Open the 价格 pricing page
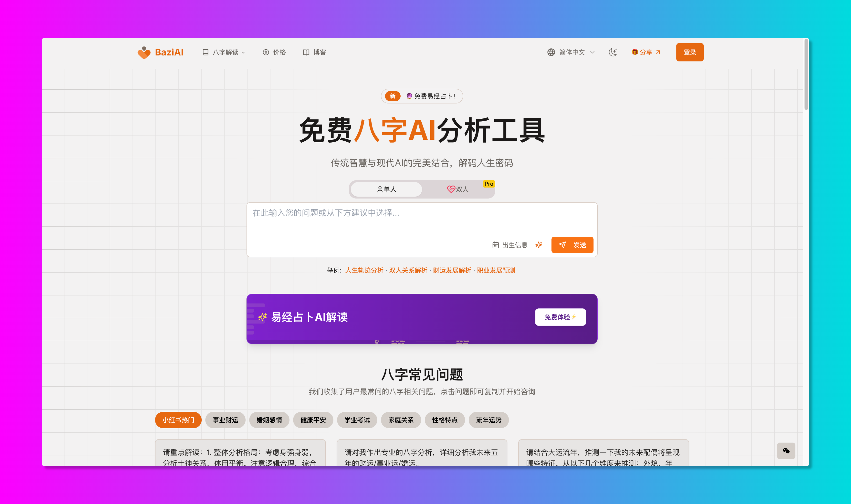This screenshot has width=851, height=504. pyautogui.click(x=274, y=52)
